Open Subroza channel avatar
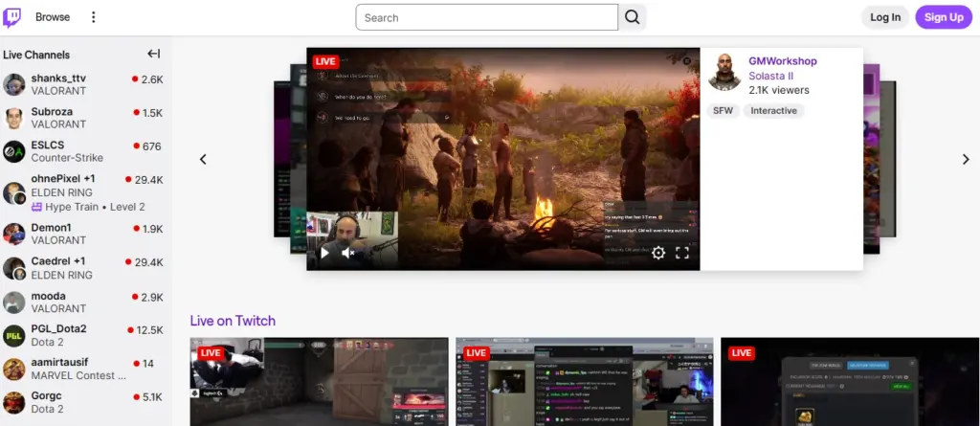The height and width of the screenshot is (426, 980). 13,118
